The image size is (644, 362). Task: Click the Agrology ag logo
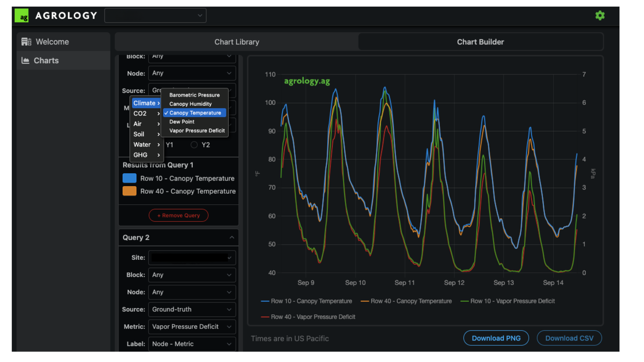pos(21,15)
